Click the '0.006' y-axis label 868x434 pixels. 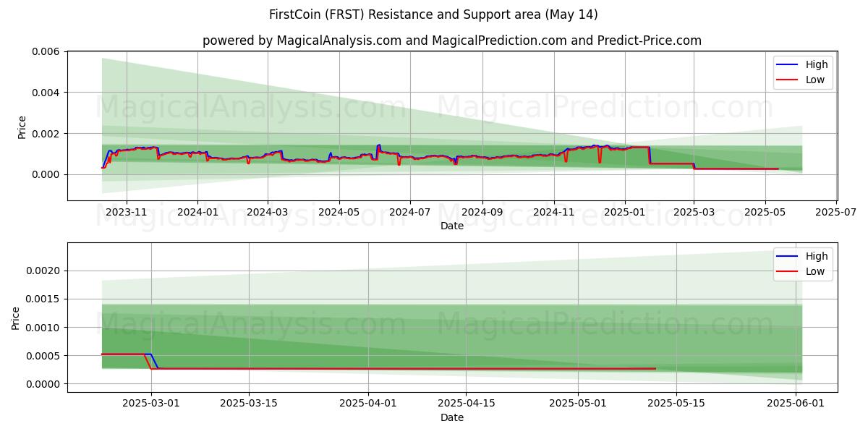point(48,51)
